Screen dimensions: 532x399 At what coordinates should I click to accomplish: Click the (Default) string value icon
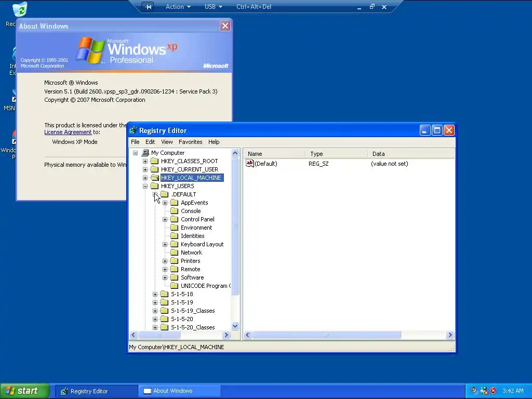[x=250, y=164]
